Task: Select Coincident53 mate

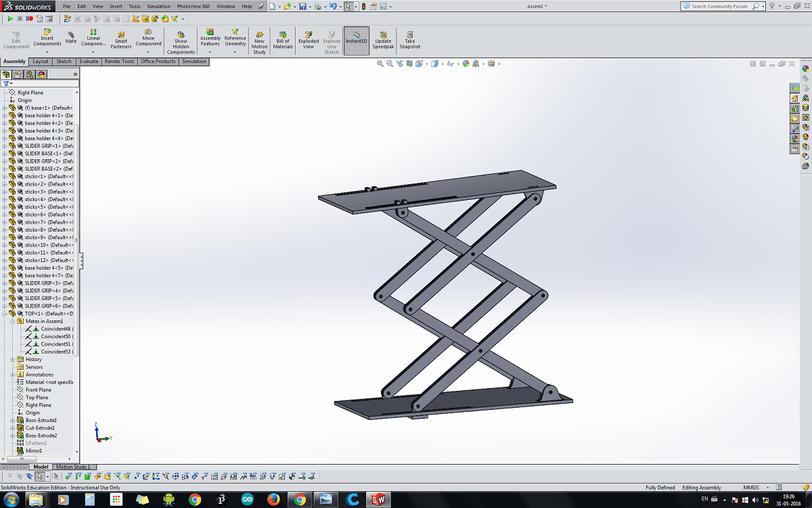Action: pos(55,352)
